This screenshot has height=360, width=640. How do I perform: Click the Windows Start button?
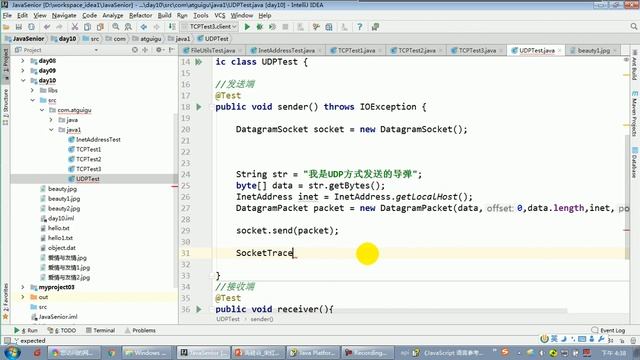[11, 352]
